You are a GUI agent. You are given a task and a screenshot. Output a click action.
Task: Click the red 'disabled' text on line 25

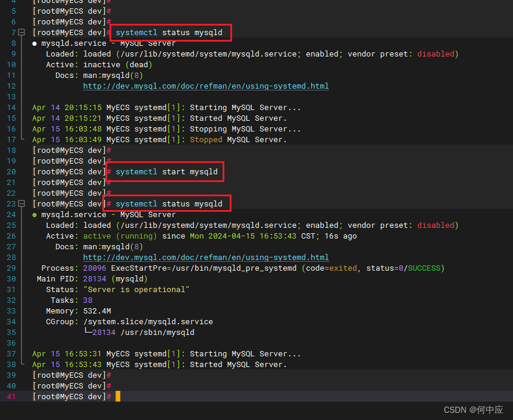point(436,225)
